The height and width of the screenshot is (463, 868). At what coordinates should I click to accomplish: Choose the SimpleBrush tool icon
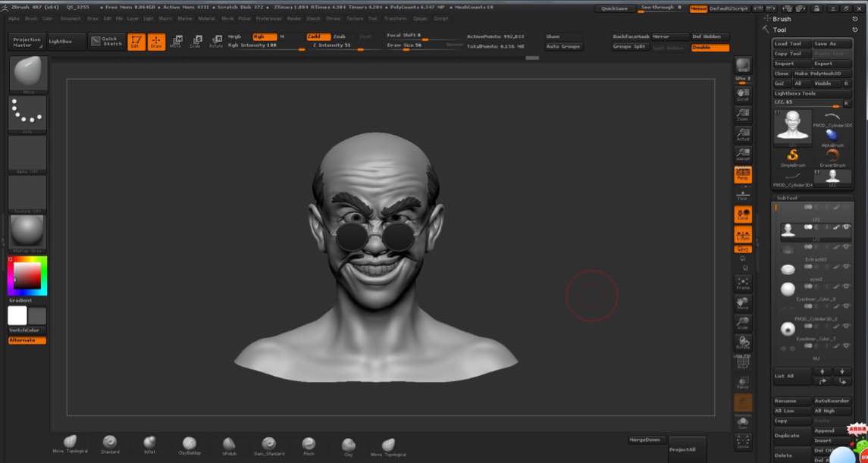tap(792, 157)
